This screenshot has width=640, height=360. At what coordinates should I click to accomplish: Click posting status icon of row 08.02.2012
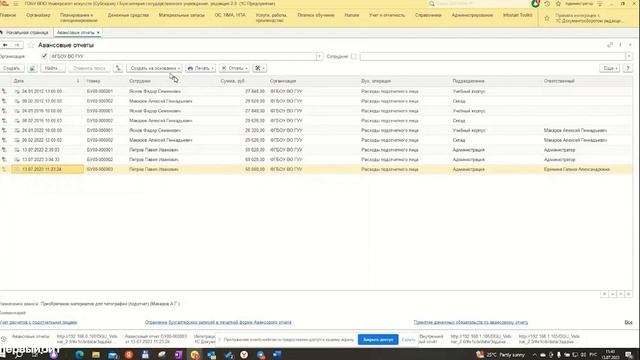tap(4, 101)
